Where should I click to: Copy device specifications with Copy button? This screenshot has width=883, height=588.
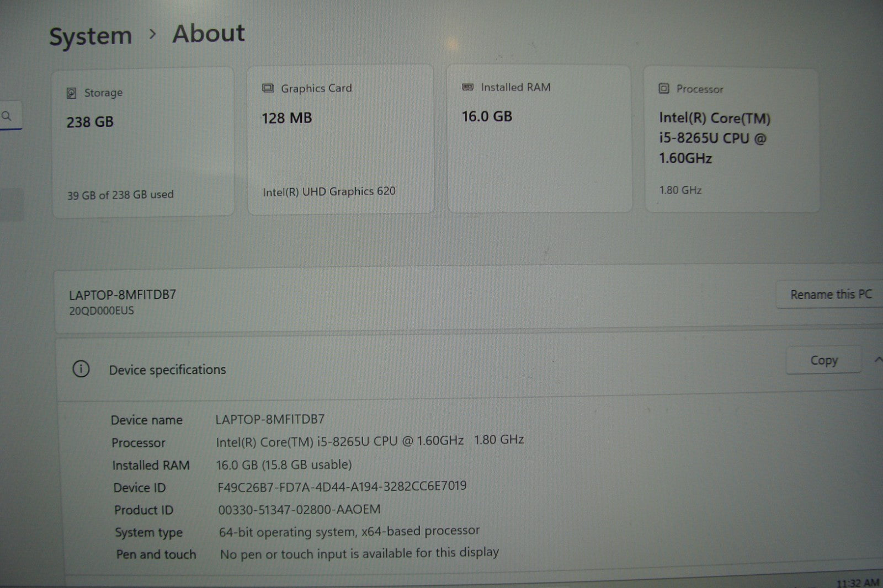click(x=823, y=360)
